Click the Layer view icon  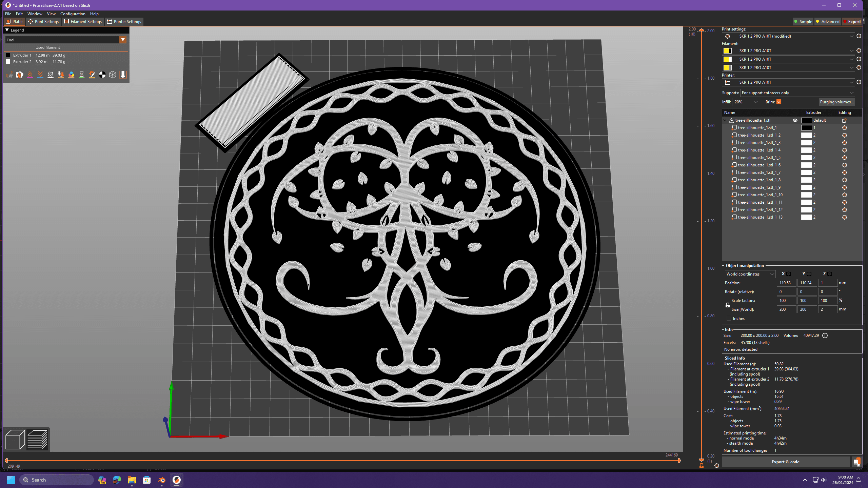(37, 440)
